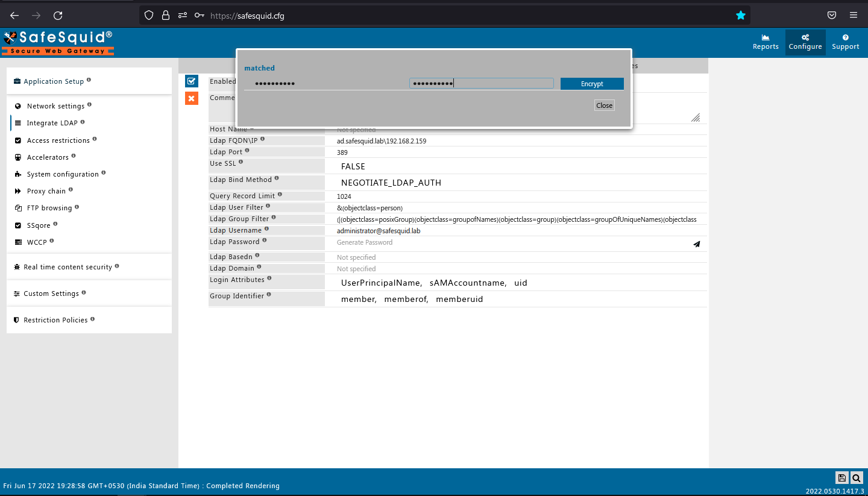
Task: Click the padlock site security icon
Action: [165, 15]
